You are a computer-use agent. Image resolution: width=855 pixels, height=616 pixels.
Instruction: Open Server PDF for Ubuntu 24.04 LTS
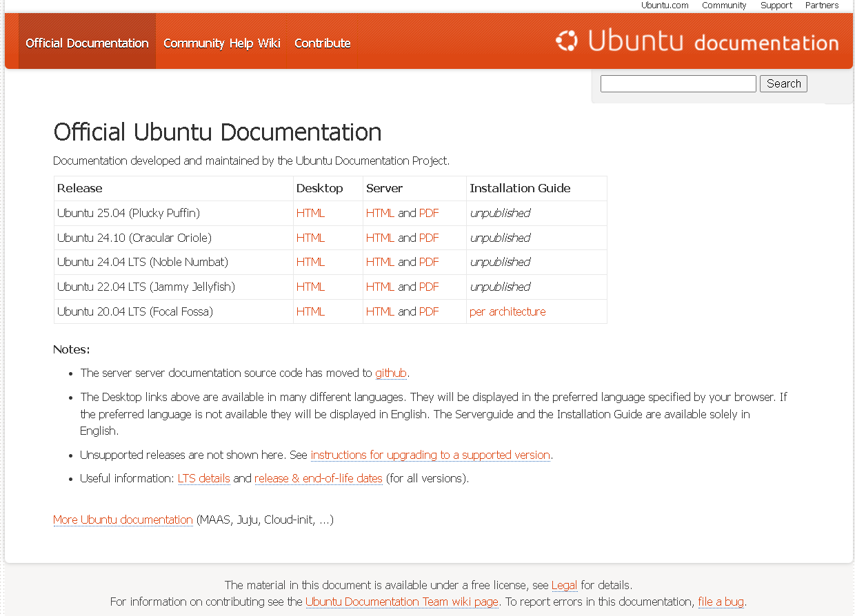click(429, 262)
